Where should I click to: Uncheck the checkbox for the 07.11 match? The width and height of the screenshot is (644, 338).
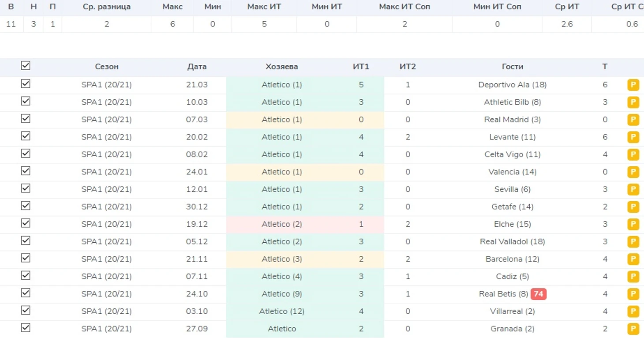click(x=26, y=275)
